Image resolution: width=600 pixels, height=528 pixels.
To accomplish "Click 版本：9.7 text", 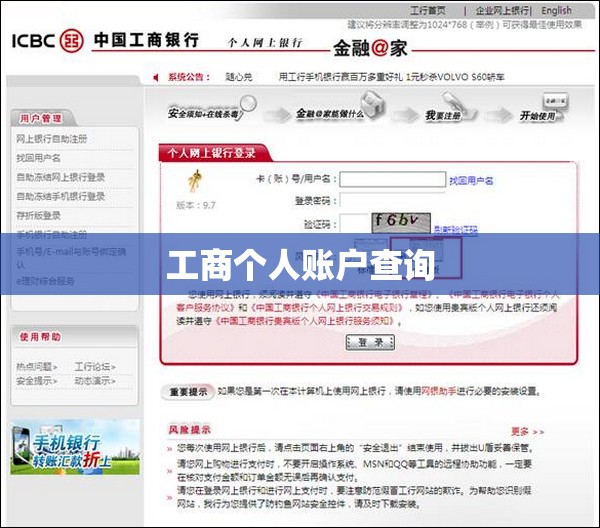I will point(196,205).
